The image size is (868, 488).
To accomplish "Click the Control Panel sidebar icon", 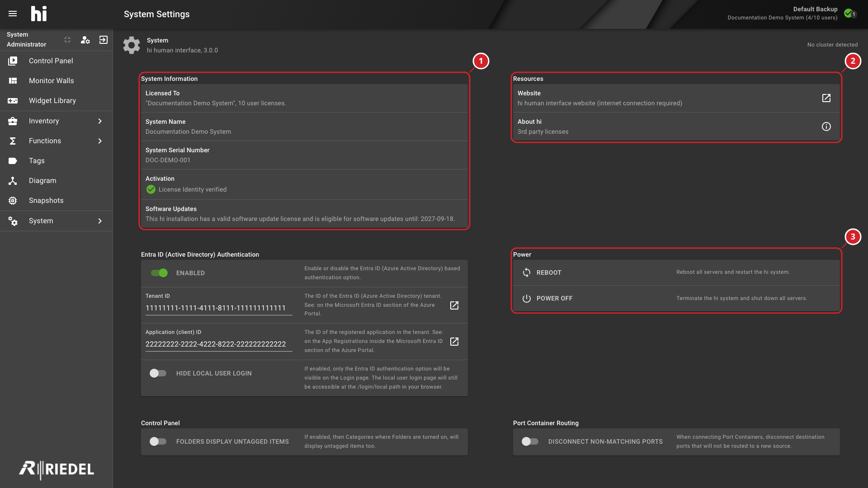I will [13, 61].
